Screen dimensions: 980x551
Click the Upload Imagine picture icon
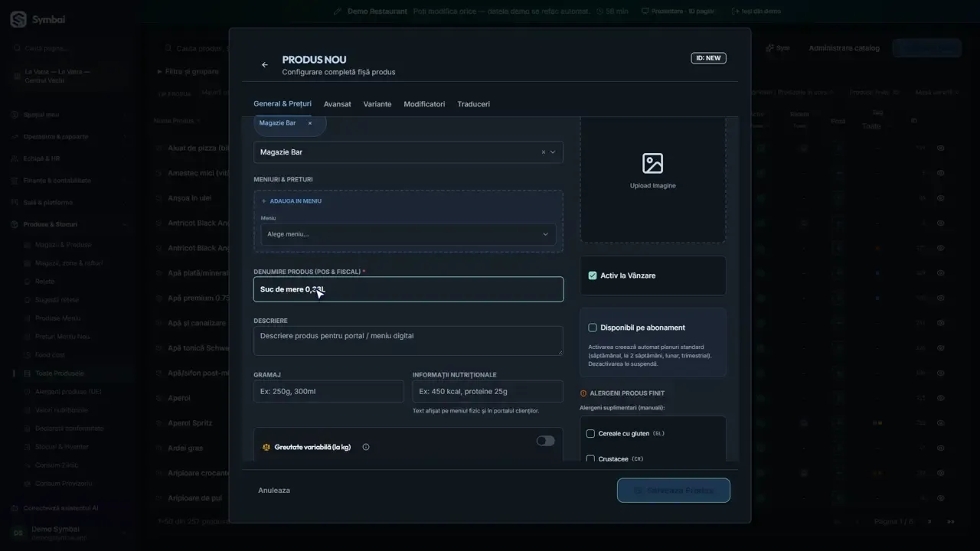(x=653, y=163)
